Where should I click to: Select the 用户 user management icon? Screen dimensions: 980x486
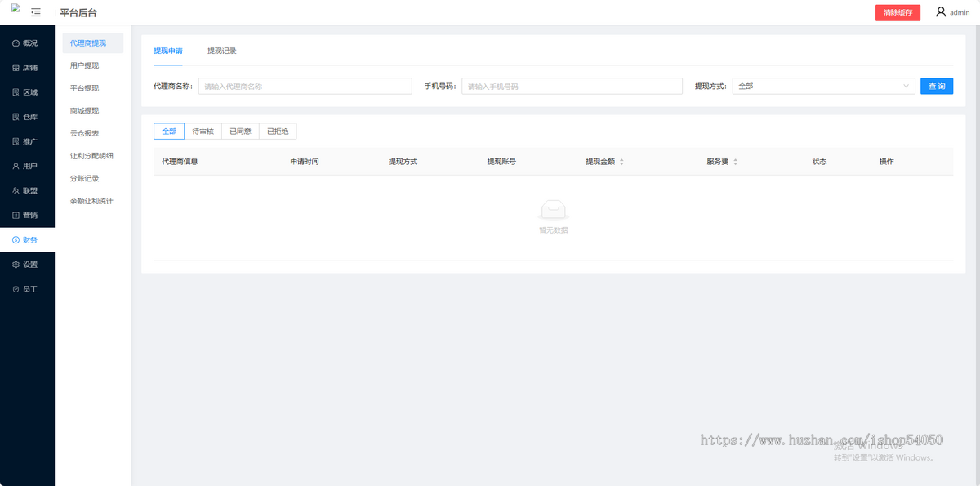coord(27,165)
